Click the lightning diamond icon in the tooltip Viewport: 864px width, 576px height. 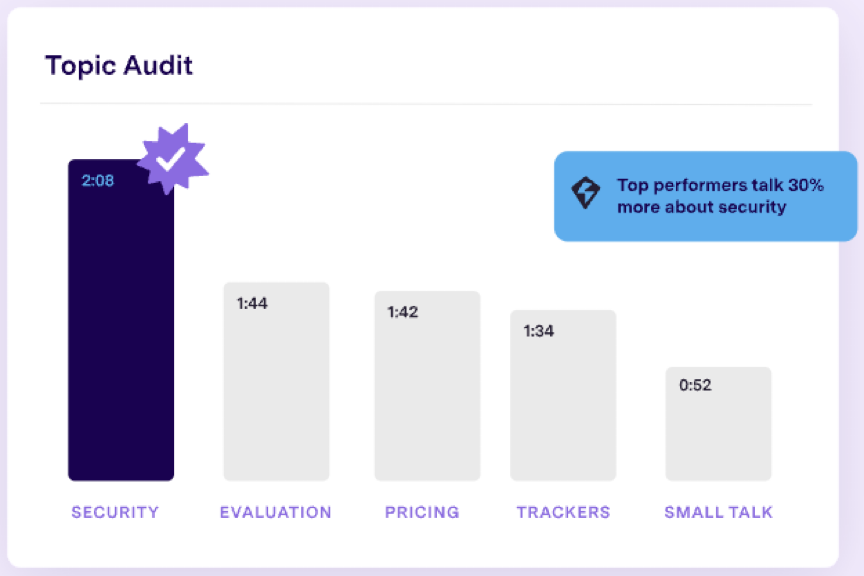[x=586, y=192]
